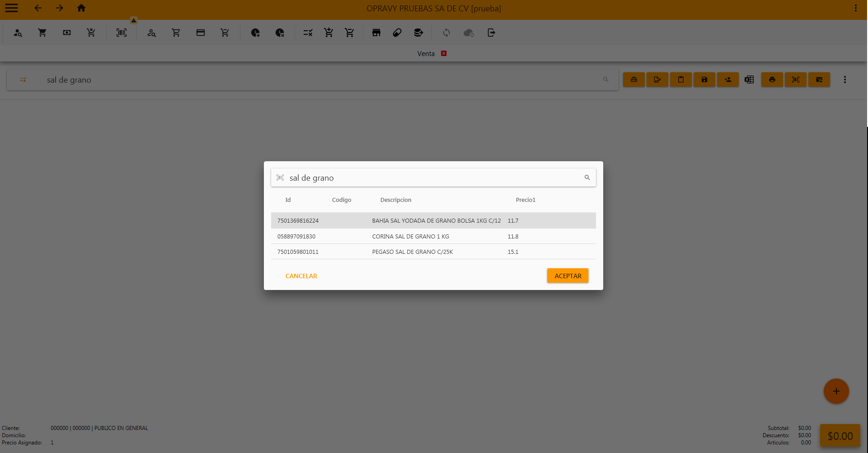868x453 pixels.
Task: Click the PUBLICO EN GENERAL client text
Action: (121, 428)
